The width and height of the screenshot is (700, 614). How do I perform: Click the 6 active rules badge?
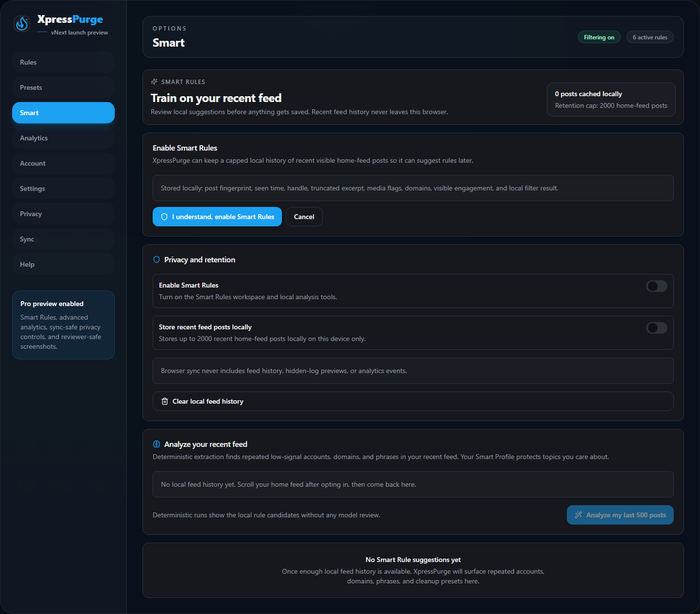click(650, 37)
